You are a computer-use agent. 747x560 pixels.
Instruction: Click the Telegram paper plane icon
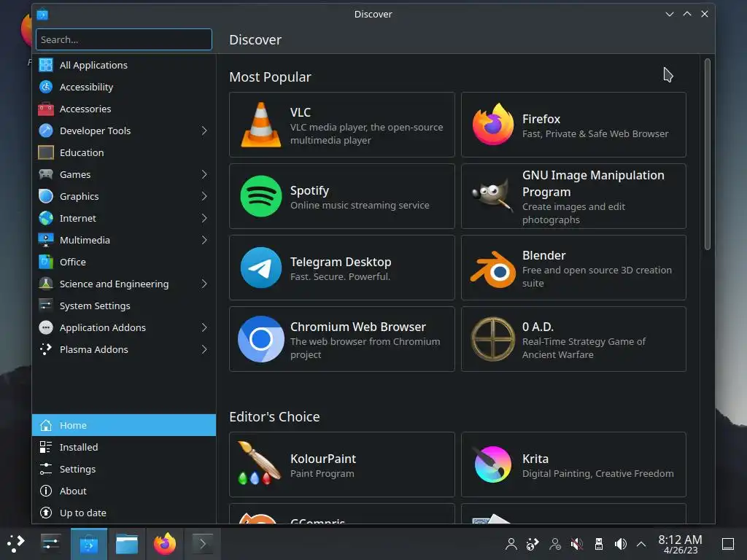click(261, 268)
